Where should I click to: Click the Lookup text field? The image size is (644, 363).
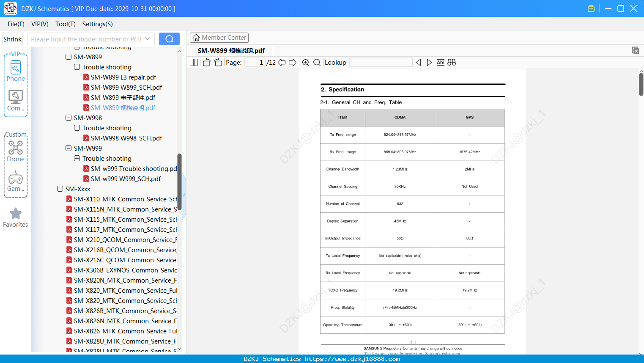[x=381, y=63]
